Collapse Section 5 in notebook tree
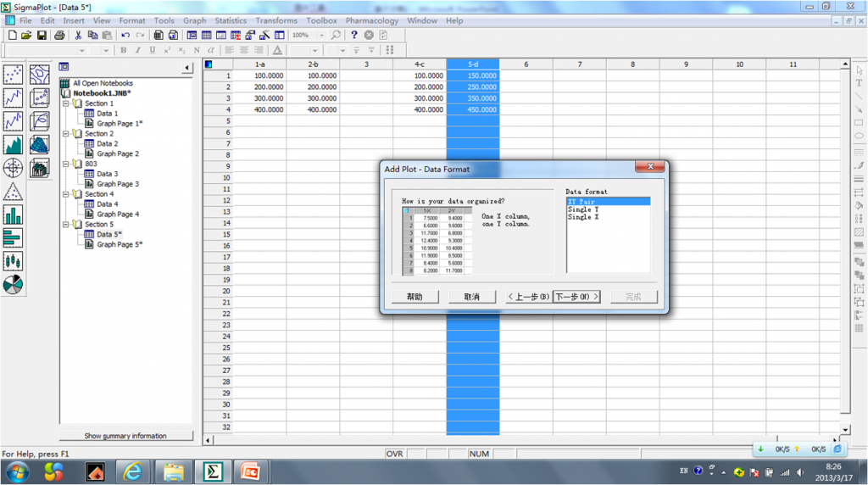The height and width of the screenshot is (485, 868). click(x=66, y=224)
